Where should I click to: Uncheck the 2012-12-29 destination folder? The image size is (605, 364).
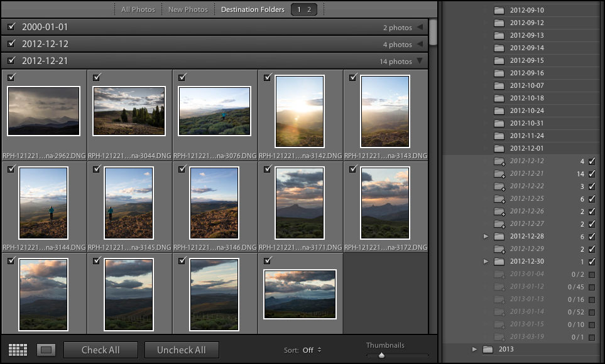coord(591,249)
